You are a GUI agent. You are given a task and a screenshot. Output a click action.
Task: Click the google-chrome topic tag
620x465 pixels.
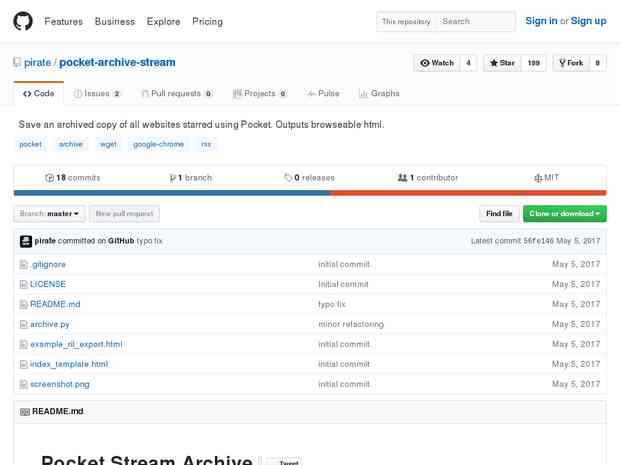159,144
